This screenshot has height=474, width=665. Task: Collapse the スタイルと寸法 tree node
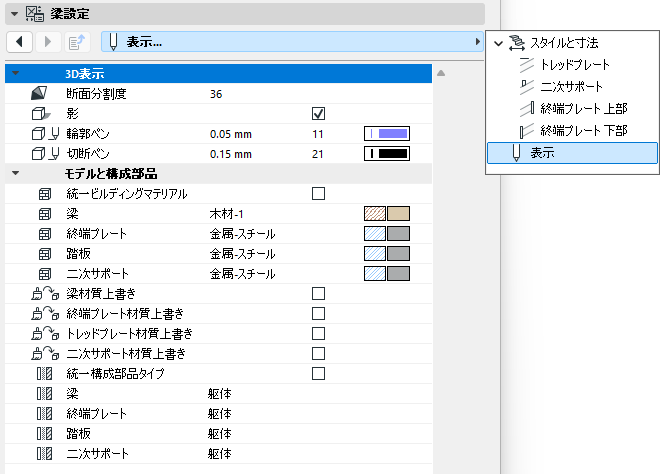coord(499,43)
